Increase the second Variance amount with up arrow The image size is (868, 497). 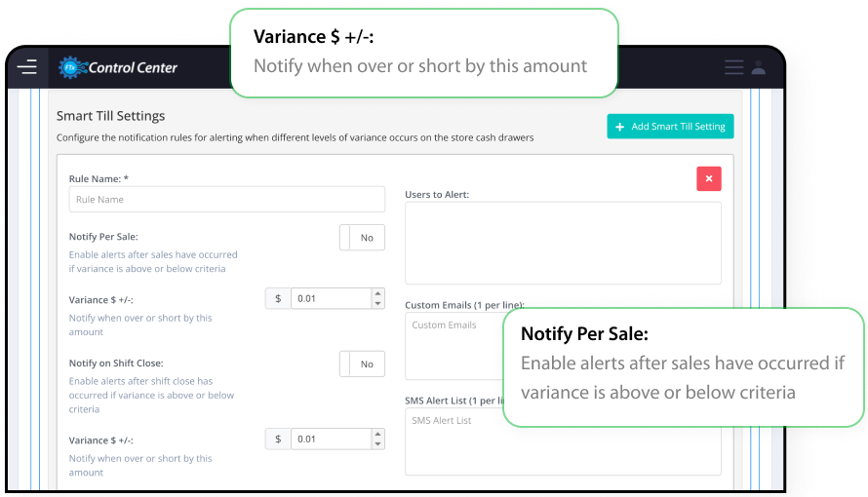pyautogui.click(x=378, y=434)
